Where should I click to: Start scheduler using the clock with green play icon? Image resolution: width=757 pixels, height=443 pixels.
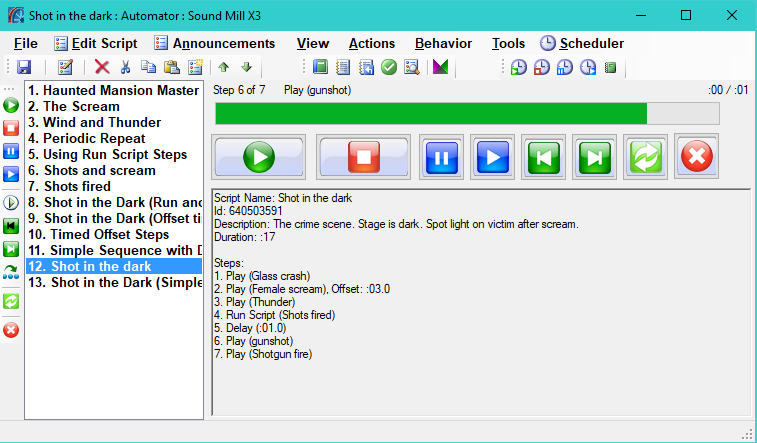coord(519,67)
